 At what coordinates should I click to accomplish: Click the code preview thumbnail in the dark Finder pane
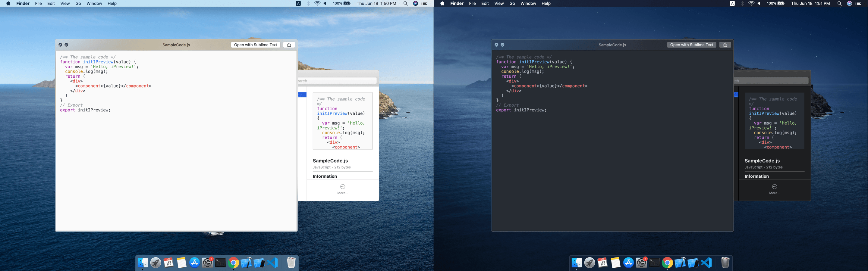click(x=774, y=121)
